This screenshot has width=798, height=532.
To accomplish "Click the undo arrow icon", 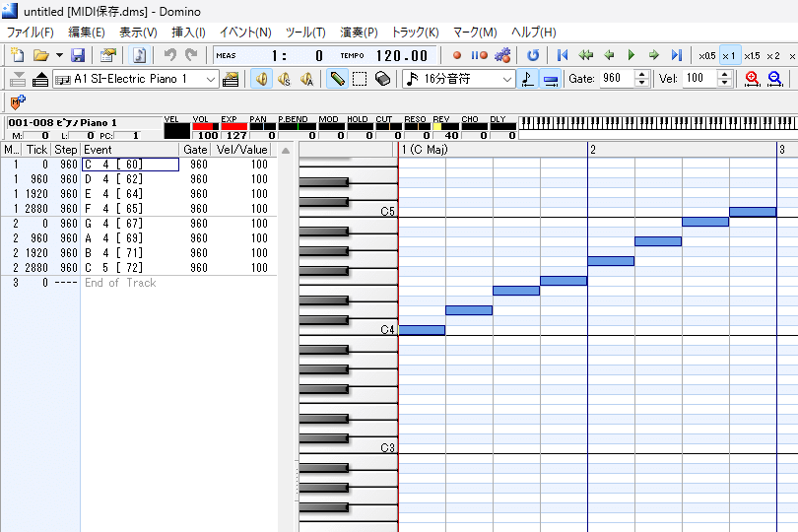I will click(169, 55).
